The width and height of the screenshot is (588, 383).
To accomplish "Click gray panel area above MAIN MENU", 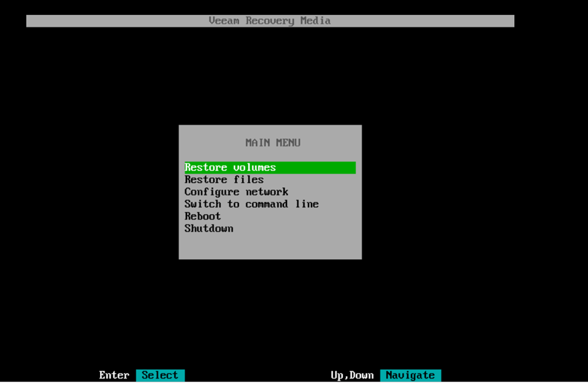I will coord(270,131).
